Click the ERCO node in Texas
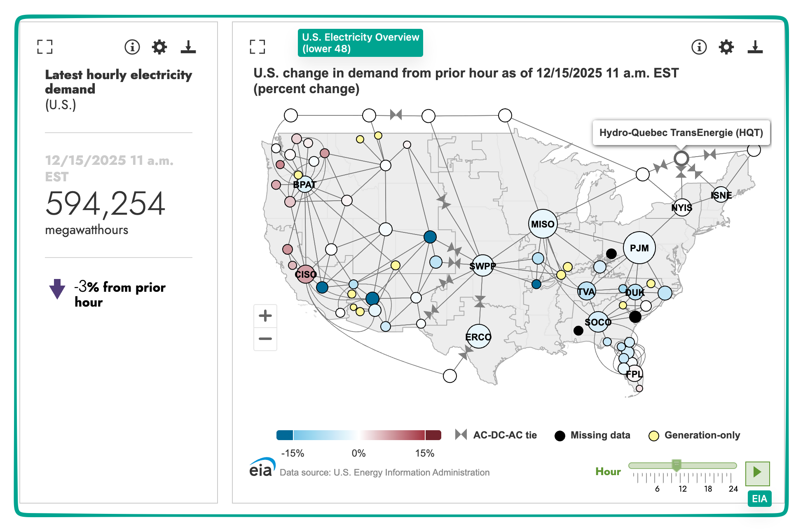 point(478,337)
